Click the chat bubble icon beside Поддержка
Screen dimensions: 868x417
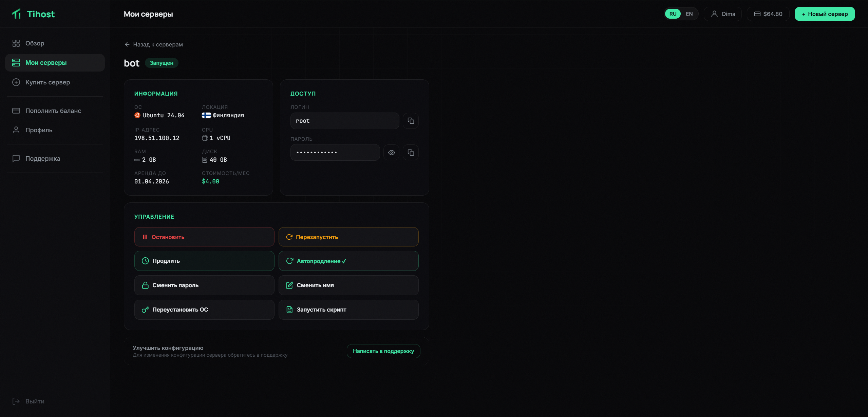[16, 159]
